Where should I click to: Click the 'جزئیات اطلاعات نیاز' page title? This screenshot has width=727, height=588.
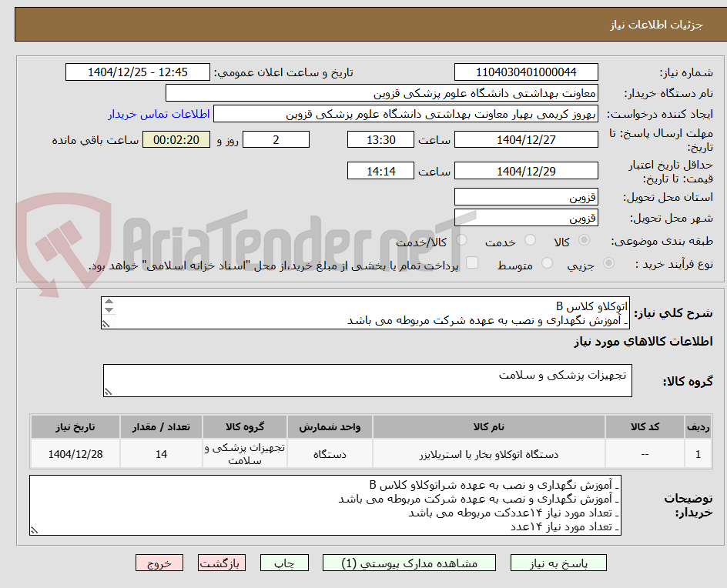coord(656,25)
